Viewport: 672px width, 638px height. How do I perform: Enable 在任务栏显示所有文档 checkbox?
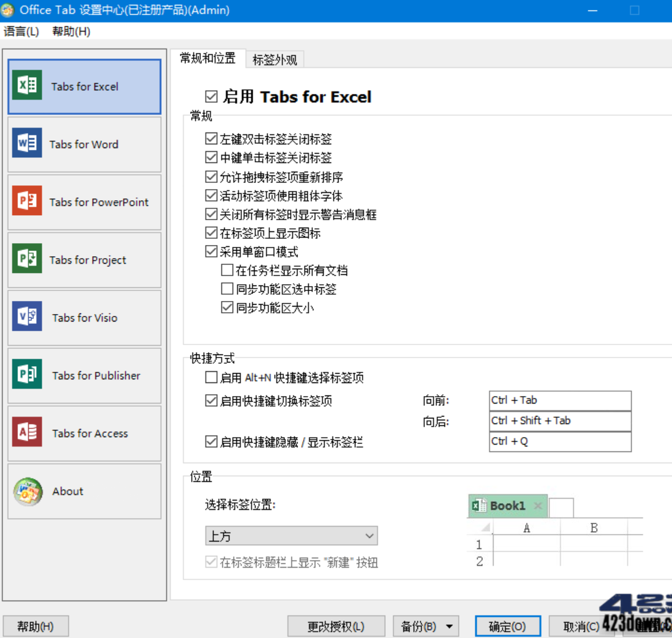pyautogui.click(x=227, y=270)
